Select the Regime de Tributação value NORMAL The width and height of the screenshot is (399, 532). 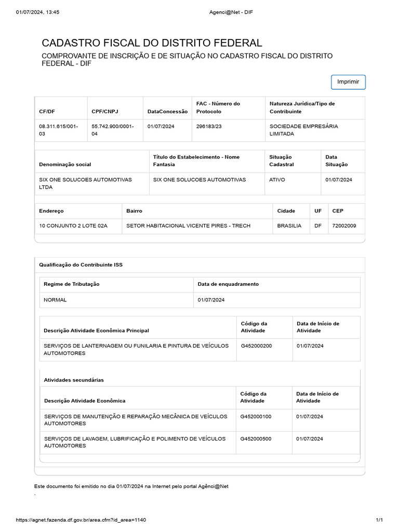click(x=55, y=300)
